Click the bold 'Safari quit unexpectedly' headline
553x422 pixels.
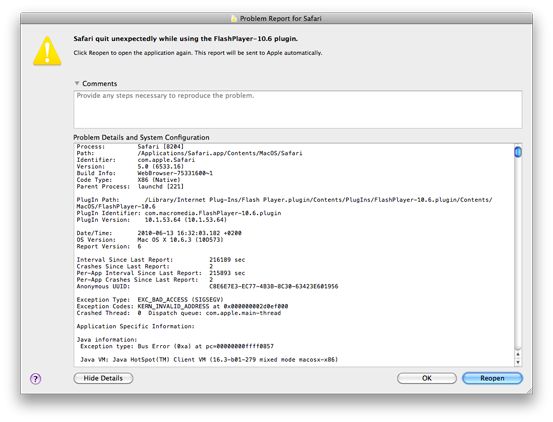tap(186, 39)
